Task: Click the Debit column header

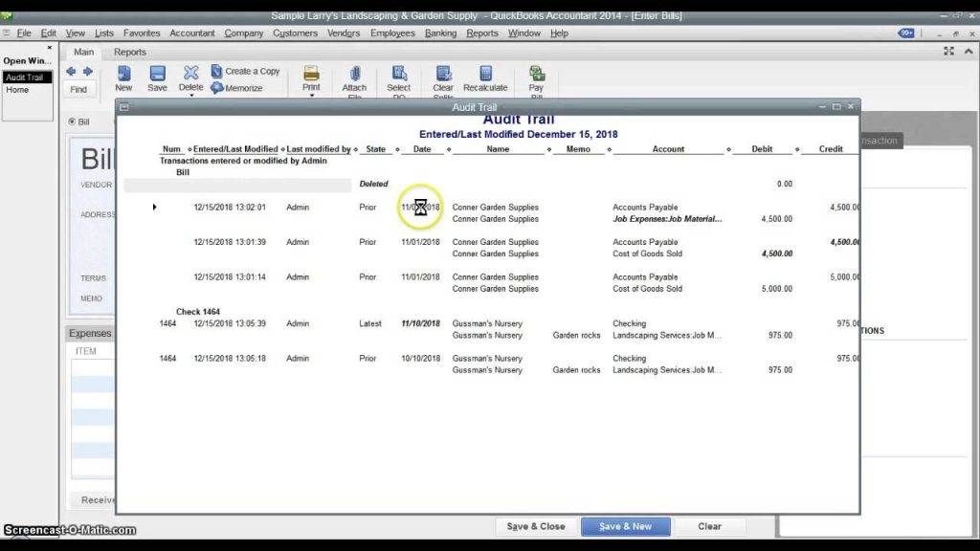Action: [x=762, y=149]
